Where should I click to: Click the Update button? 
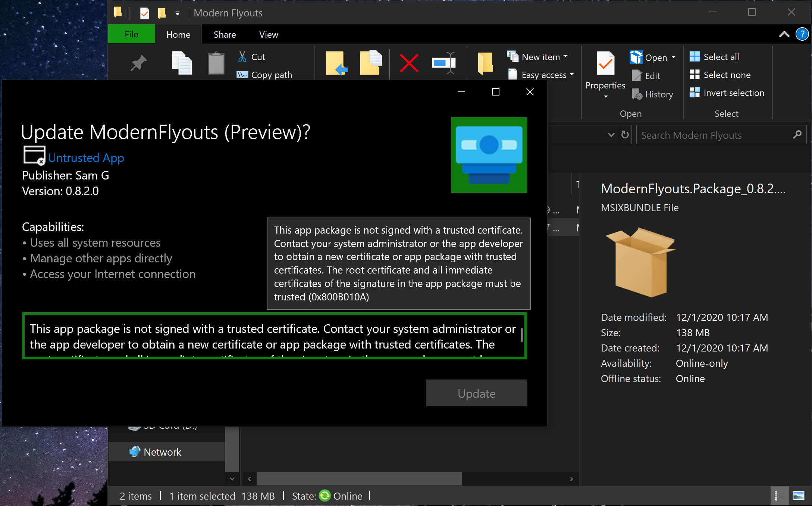pos(477,393)
